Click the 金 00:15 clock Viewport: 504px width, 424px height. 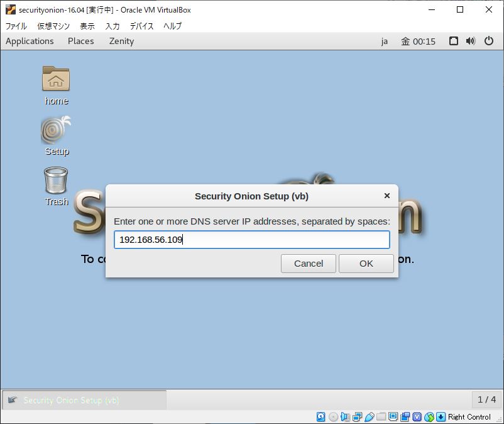pos(418,42)
